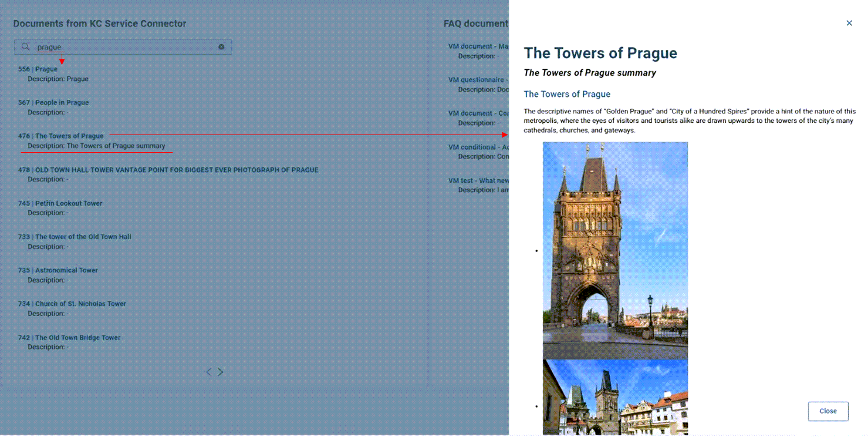Click the Towers of Prague main heading

(x=600, y=53)
